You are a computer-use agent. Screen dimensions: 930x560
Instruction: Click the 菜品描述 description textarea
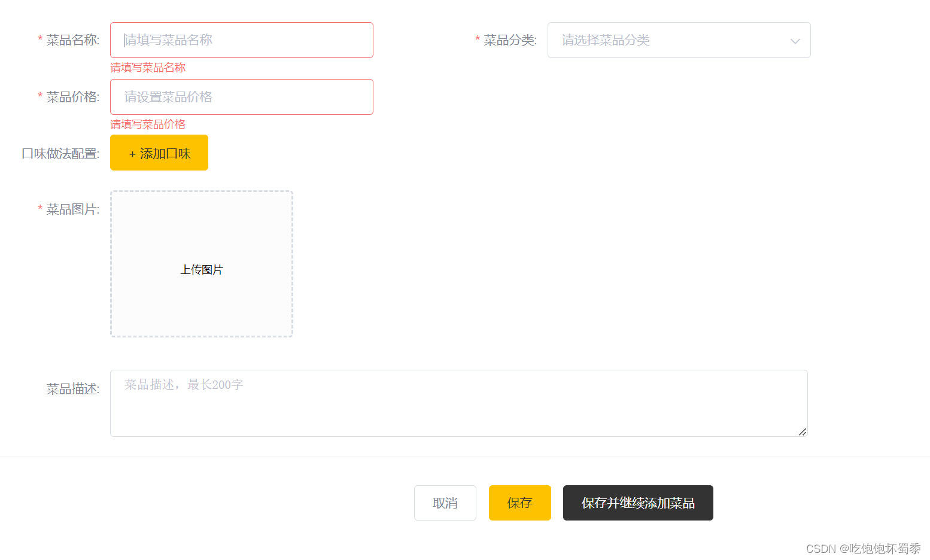[458, 403]
